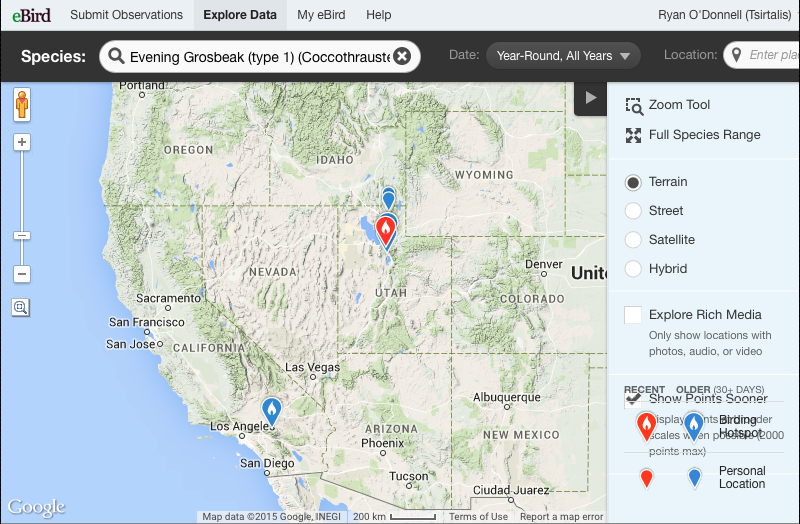Screen dimensions: 800x524
Task: Enable Explore Rich Media checkbox
Action: point(633,315)
